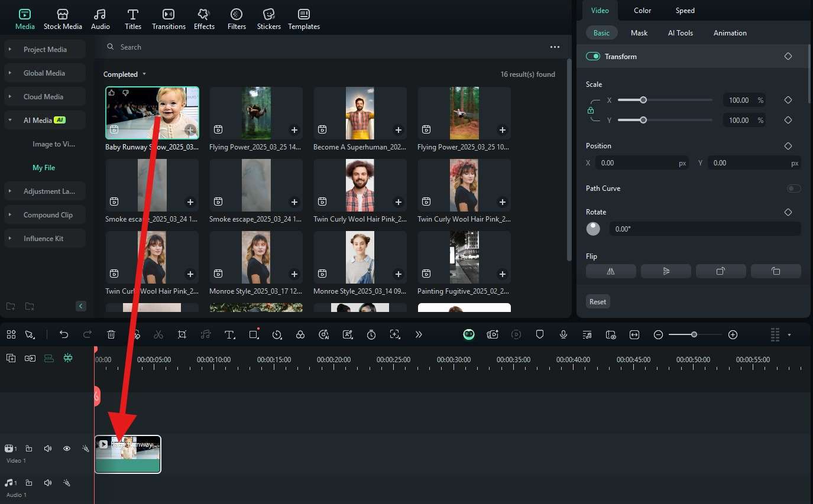
Task: Click the Scale X slider handle
Action: [x=643, y=100]
